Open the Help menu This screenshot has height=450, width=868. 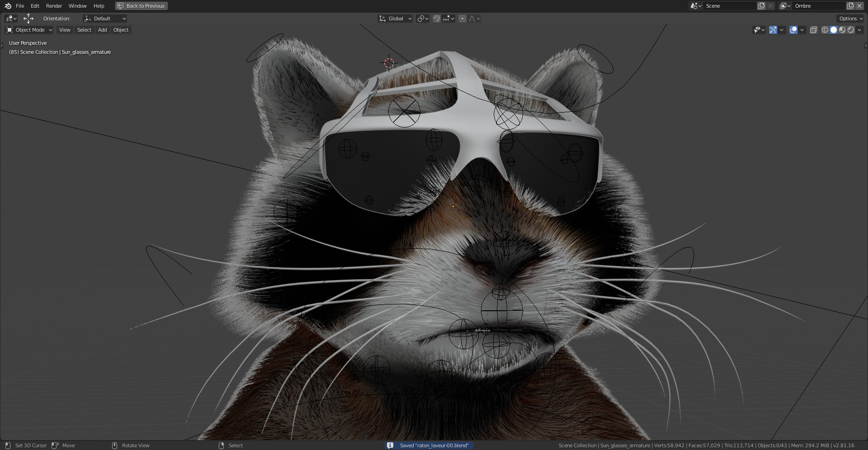[x=99, y=6]
